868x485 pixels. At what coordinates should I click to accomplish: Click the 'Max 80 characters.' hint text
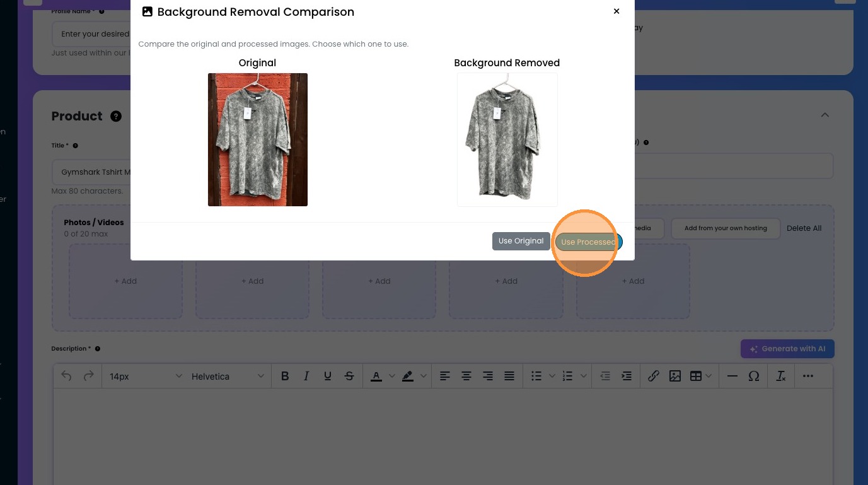tap(87, 191)
